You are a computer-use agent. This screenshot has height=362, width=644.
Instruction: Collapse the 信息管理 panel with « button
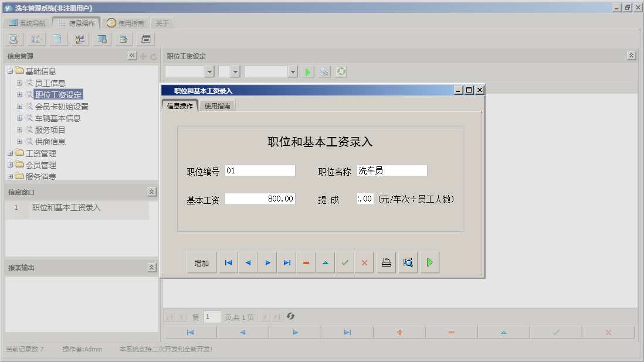click(133, 56)
